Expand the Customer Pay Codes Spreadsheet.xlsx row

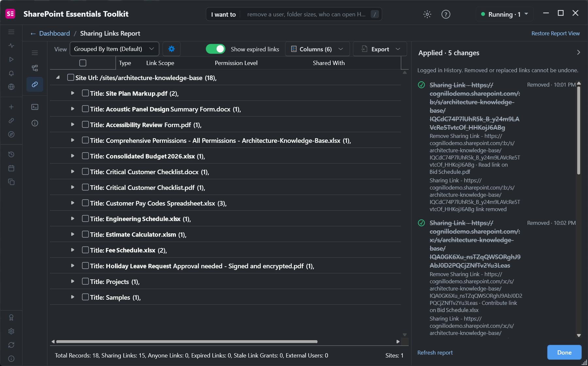point(73,203)
